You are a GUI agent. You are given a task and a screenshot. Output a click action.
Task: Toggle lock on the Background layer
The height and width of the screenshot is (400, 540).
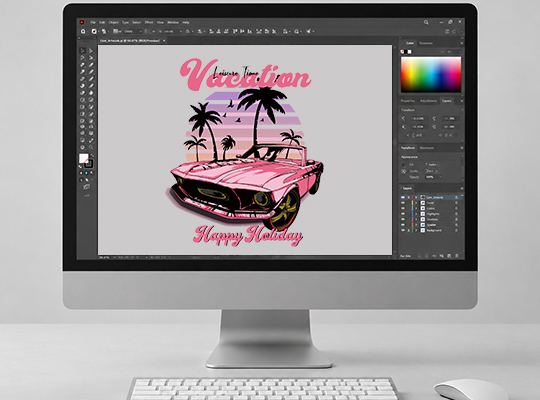[x=409, y=230]
